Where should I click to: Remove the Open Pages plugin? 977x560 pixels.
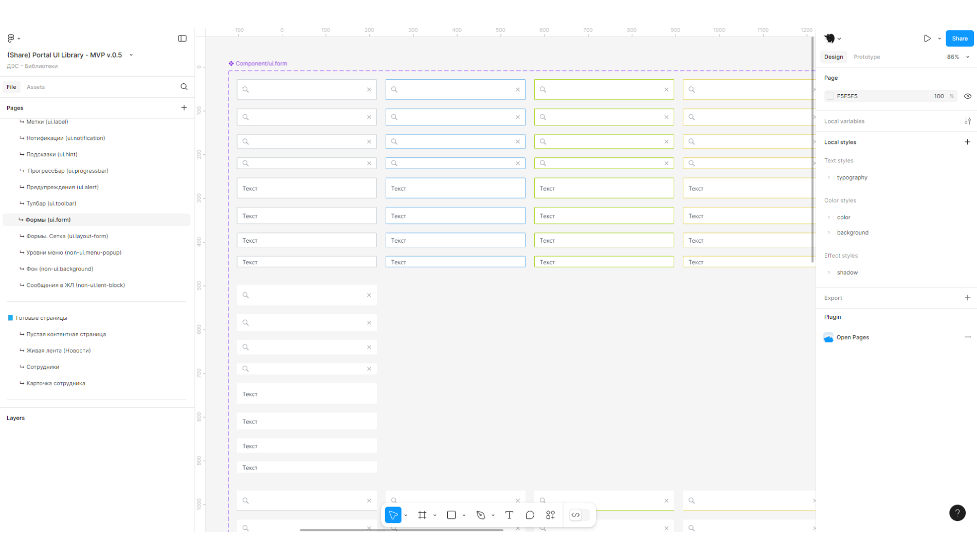click(967, 337)
